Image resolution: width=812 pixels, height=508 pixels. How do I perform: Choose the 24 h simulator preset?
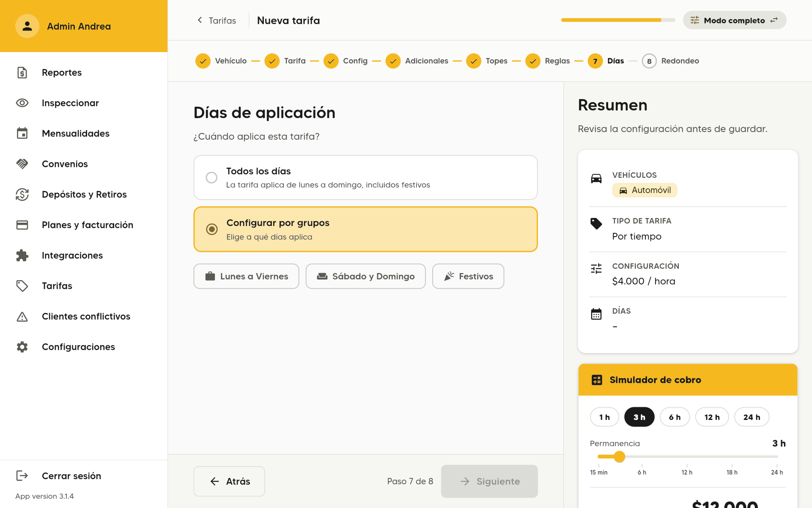click(752, 417)
